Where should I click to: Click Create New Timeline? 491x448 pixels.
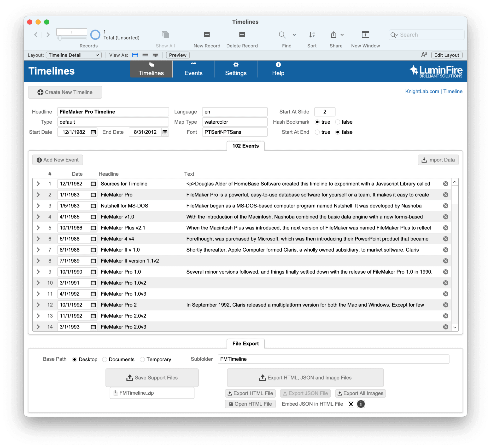click(x=65, y=92)
